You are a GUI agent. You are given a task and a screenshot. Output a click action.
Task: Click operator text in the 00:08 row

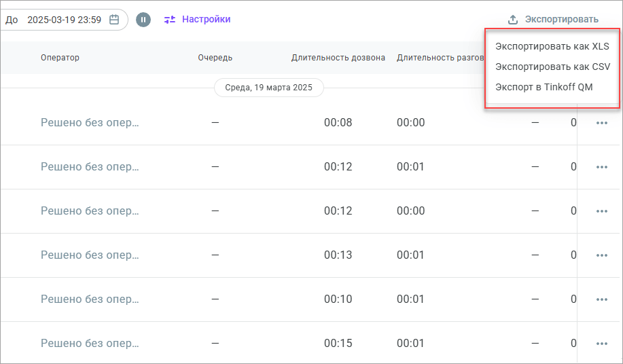pyautogui.click(x=90, y=123)
